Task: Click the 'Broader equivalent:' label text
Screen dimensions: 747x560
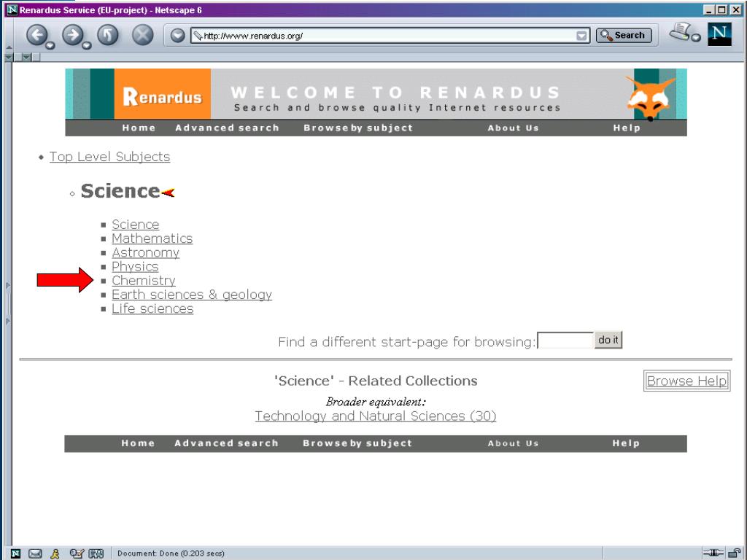Action: (376, 402)
